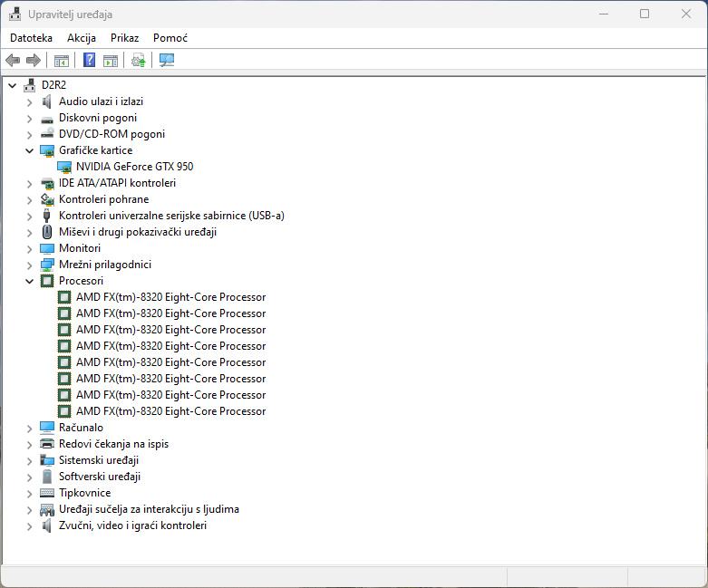Click the update driver toolbar icon
The height and width of the screenshot is (588, 708).
(138, 60)
